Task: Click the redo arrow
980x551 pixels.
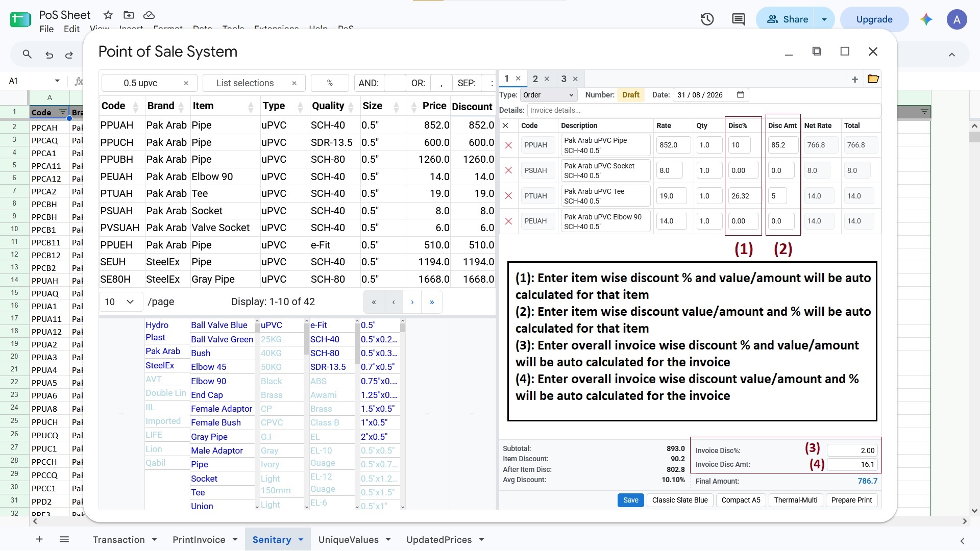Action: 69,55
